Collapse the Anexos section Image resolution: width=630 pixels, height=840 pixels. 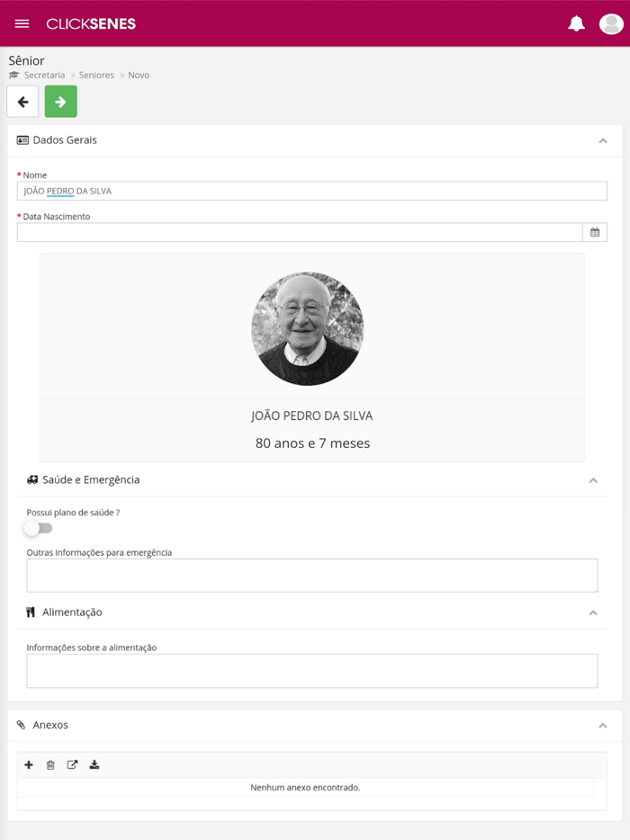point(603,726)
